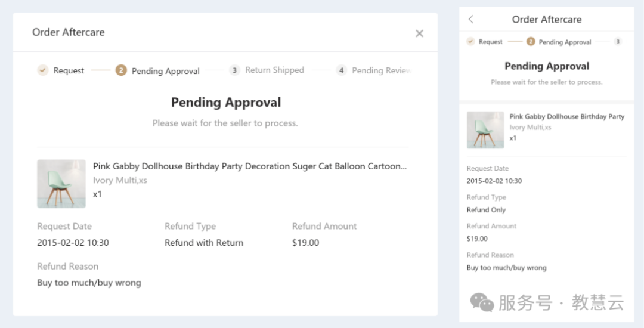This screenshot has width=644, height=328.
Task: Click the Request checkmark in mobile stepper
Action: coord(470,42)
